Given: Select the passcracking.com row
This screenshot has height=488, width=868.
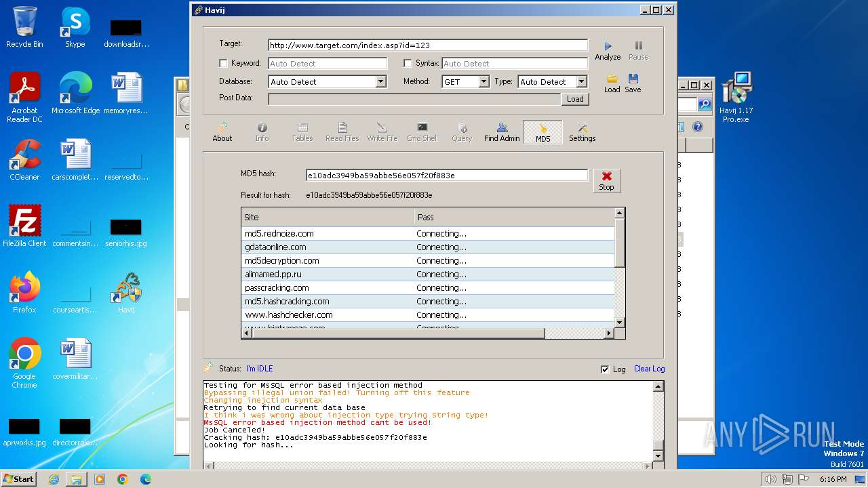Looking at the screenshot, I should [428, 287].
